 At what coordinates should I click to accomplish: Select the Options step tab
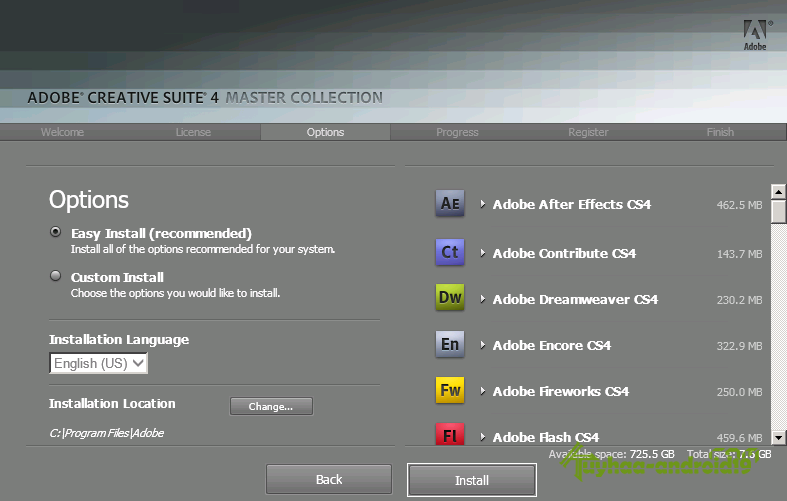[325, 132]
